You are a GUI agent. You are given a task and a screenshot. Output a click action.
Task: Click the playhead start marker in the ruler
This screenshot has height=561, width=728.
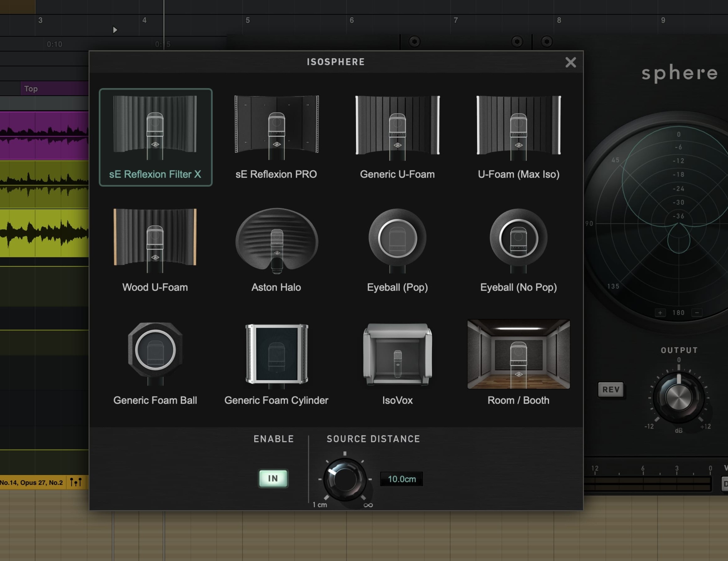pos(115,30)
